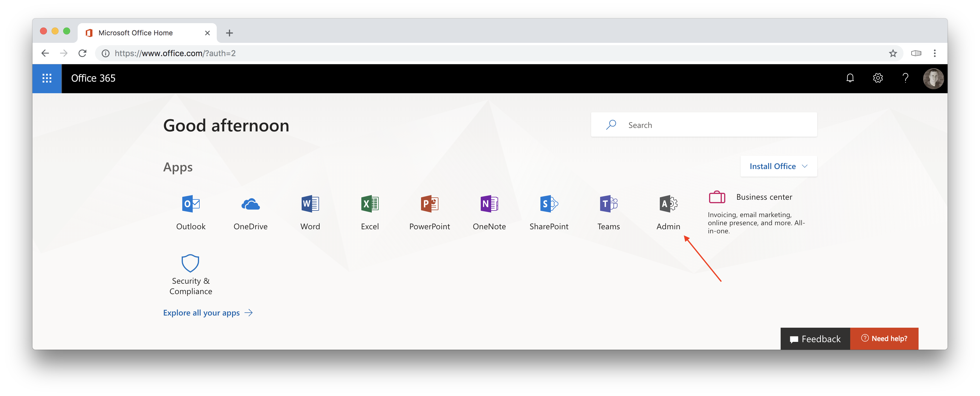The width and height of the screenshot is (980, 396).
Task: Go back in the browser
Action: (x=45, y=53)
